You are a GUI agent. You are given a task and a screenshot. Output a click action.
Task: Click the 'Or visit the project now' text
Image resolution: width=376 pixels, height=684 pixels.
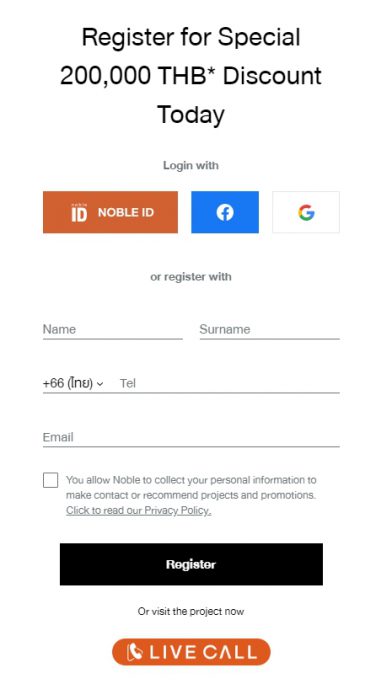(191, 611)
